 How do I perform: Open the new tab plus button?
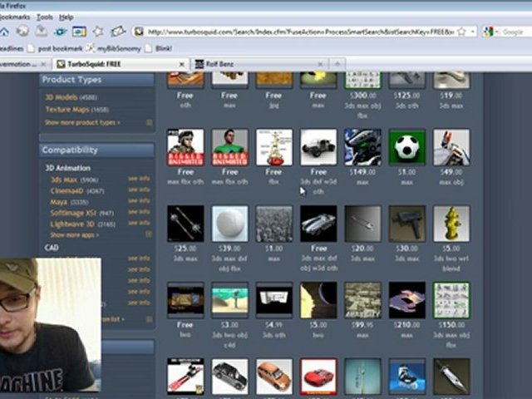pyautogui.click(x=337, y=64)
